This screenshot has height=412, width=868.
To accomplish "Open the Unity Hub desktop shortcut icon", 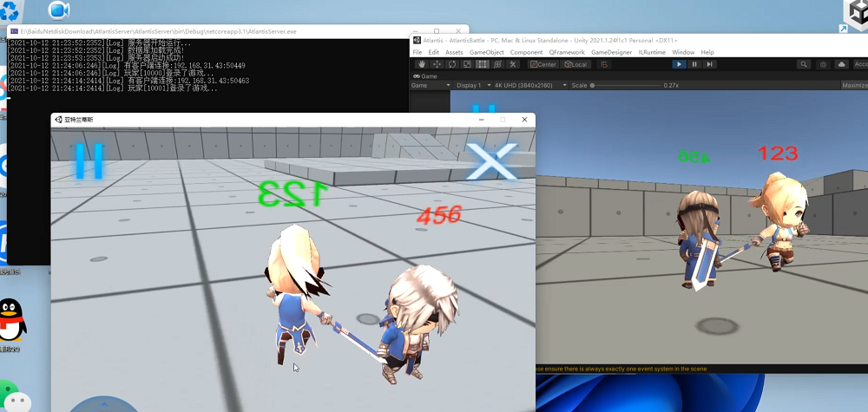I will (x=855, y=15).
